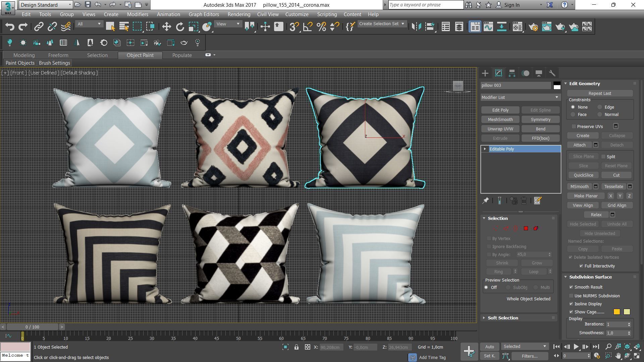644x362 pixels.
Task: Click the Unlink Selection tool
Action: tap(52, 27)
